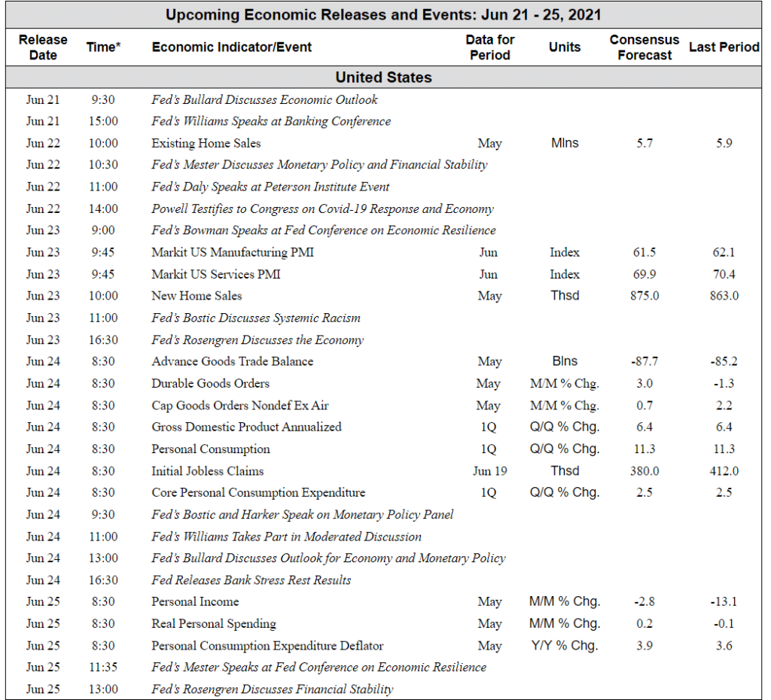Click 'Fed's Bostic and Harker Speak on Monetary Policy Panel'
This screenshot has height=700, width=771.
pyautogui.click(x=303, y=515)
